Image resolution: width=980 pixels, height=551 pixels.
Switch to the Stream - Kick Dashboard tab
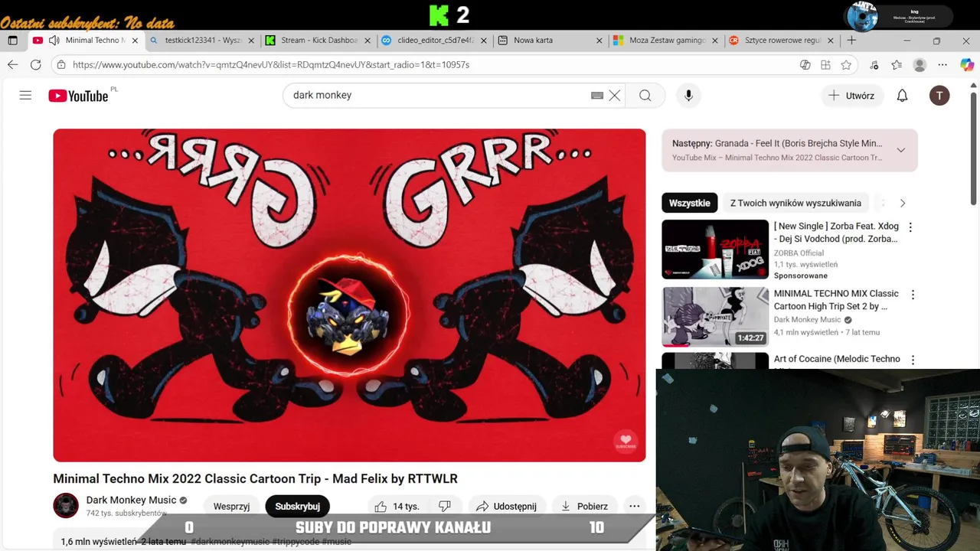point(317,41)
